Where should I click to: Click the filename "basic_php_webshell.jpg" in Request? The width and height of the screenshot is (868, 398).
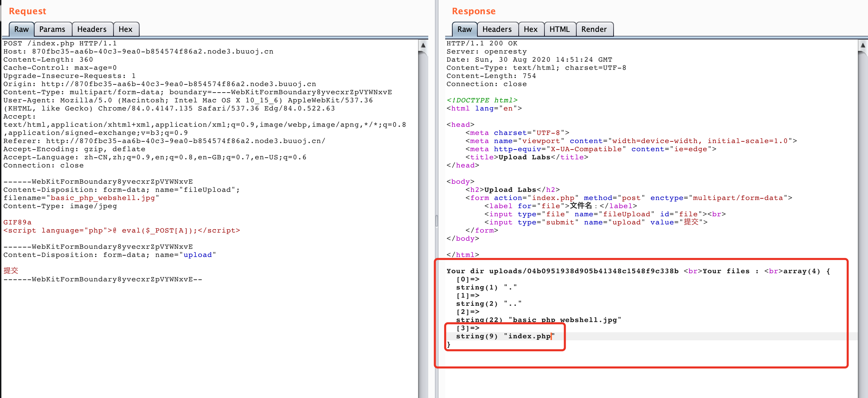click(x=103, y=198)
